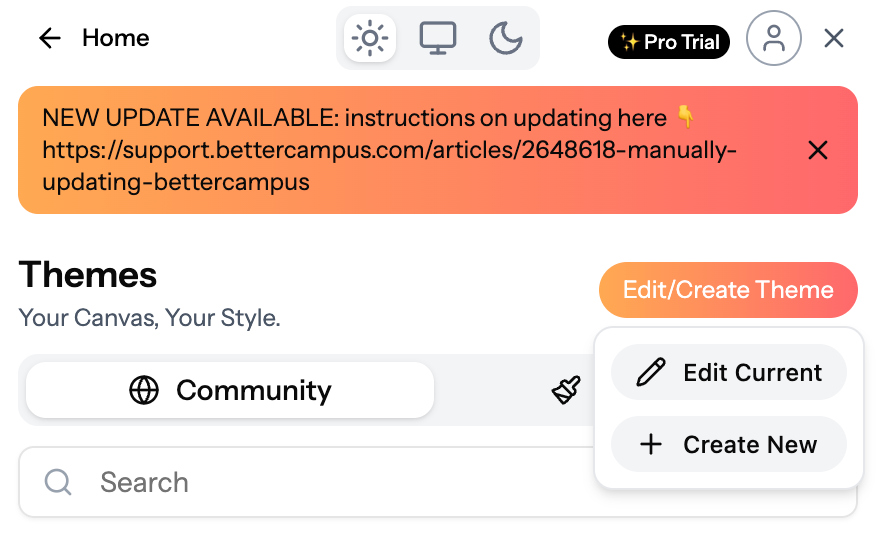This screenshot has width=880, height=534.
Task: Click the pencil icon in menu
Action: (x=651, y=372)
